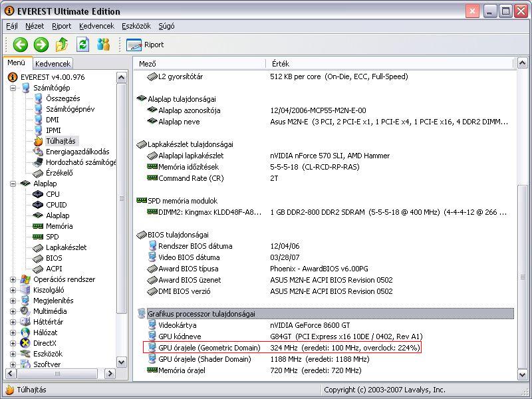Image resolution: width=532 pixels, height=399 pixels.
Task: Open the Súgó menu
Action: (166, 26)
